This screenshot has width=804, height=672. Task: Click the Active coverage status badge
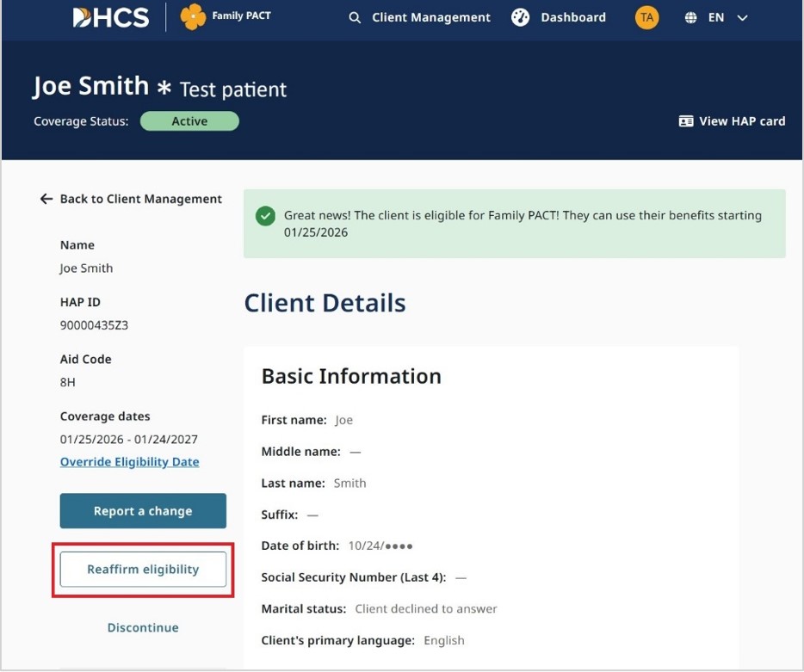tap(189, 121)
